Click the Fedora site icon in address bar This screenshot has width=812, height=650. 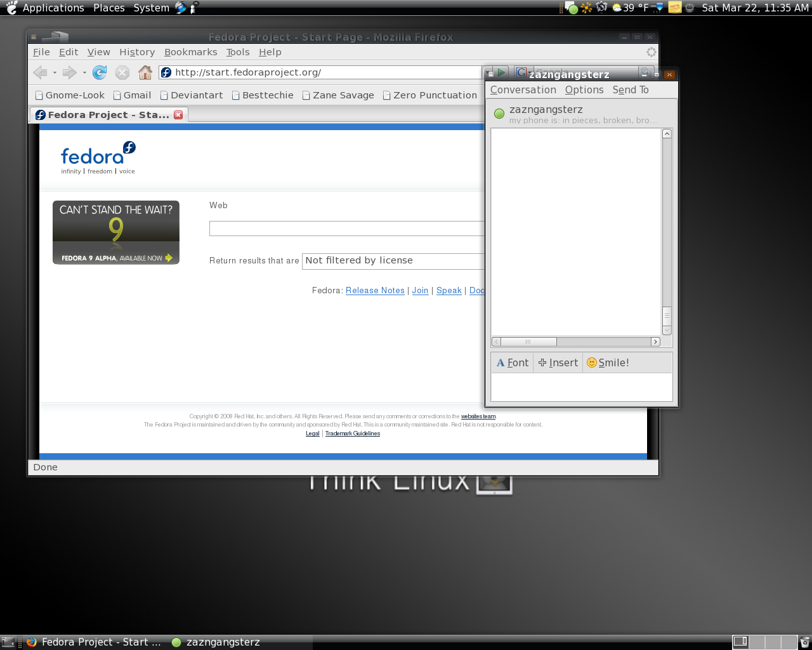click(166, 72)
